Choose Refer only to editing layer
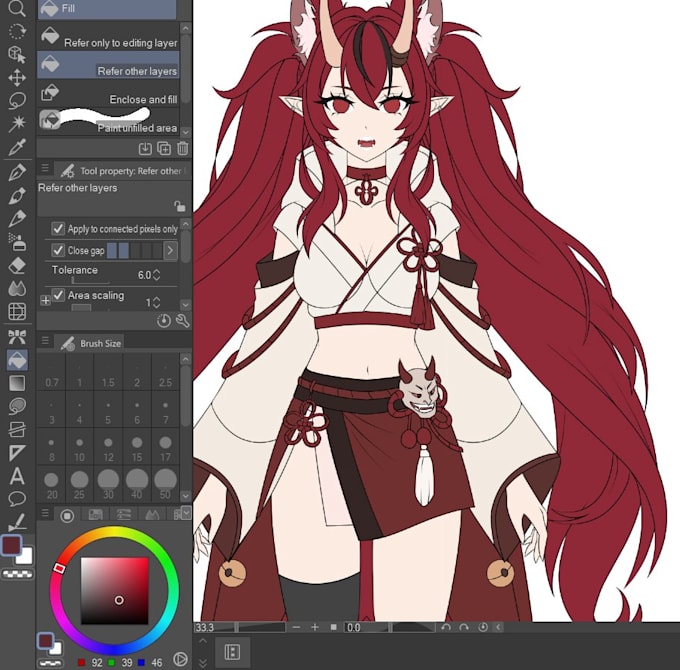 point(108,36)
